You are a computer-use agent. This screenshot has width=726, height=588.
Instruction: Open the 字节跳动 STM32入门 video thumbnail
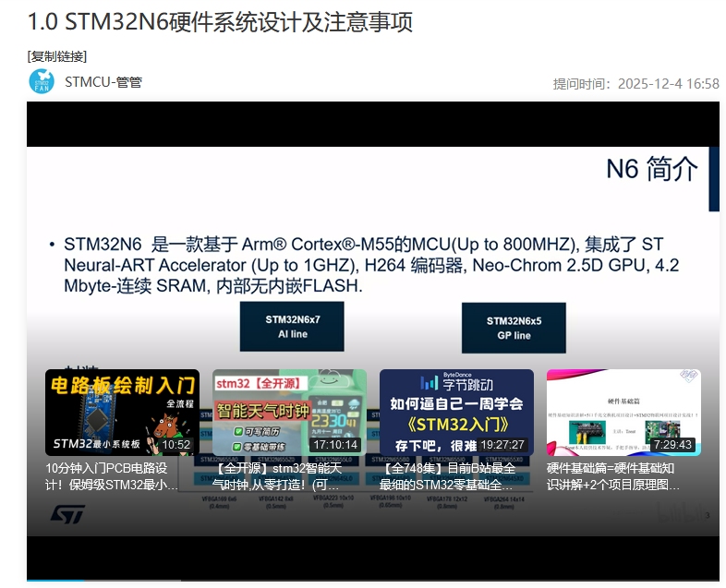(456, 413)
